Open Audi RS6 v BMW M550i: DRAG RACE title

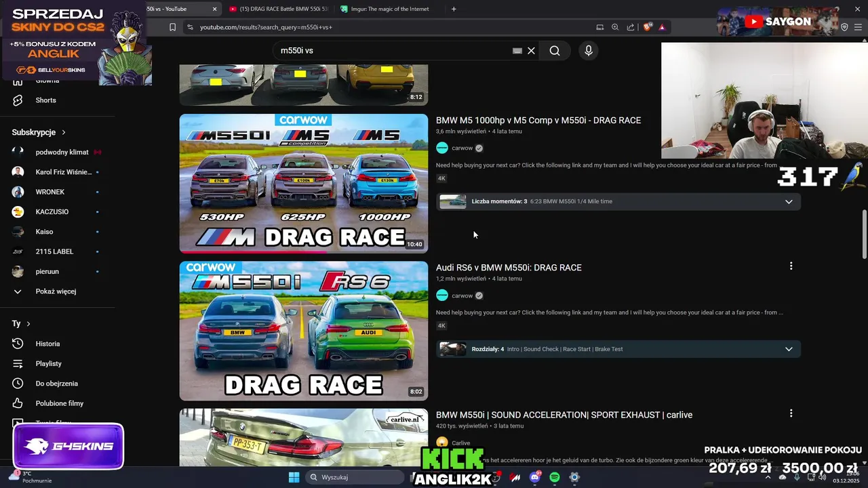[509, 268]
